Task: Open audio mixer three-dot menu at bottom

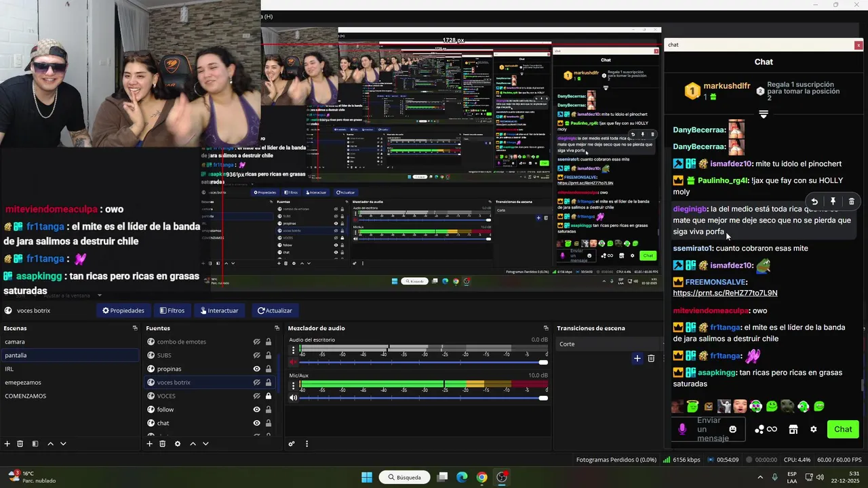Action: point(307,444)
